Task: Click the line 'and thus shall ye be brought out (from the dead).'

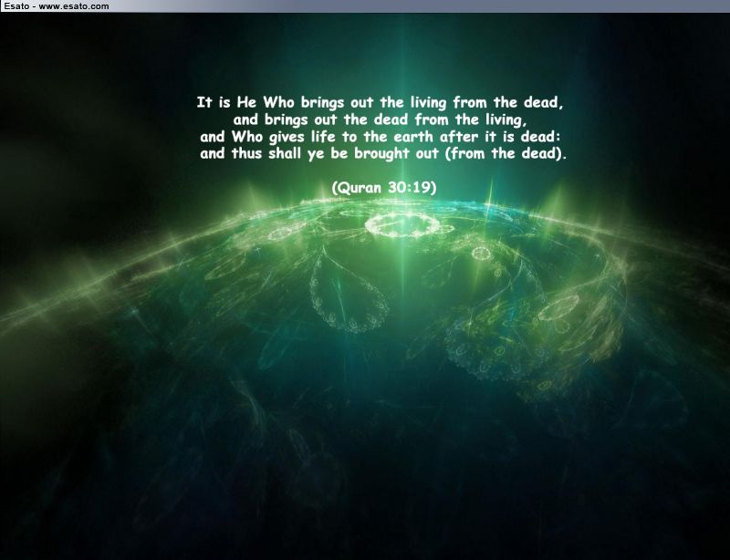Action: tap(383, 153)
